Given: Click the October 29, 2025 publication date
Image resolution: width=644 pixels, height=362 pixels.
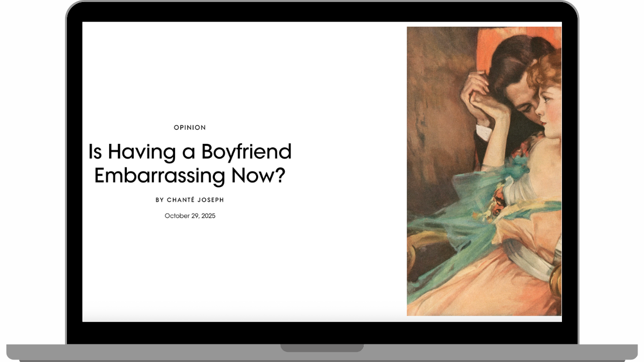Looking at the screenshot, I should pos(190,216).
